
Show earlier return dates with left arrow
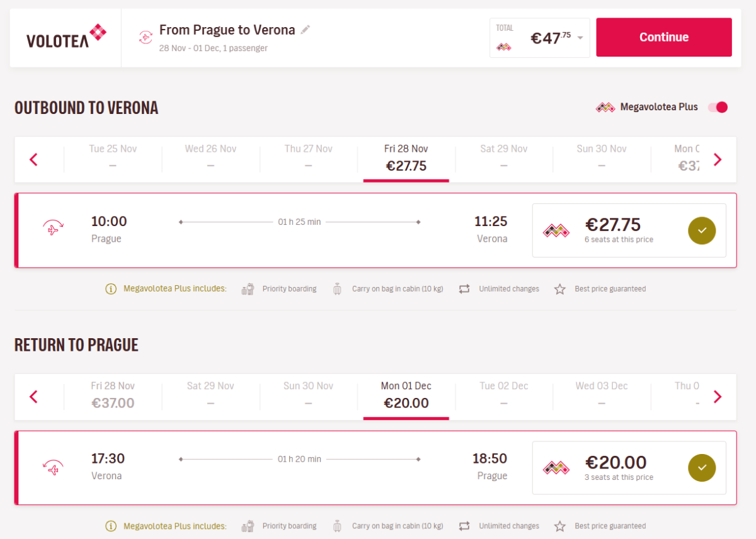pyautogui.click(x=34, y=397)
